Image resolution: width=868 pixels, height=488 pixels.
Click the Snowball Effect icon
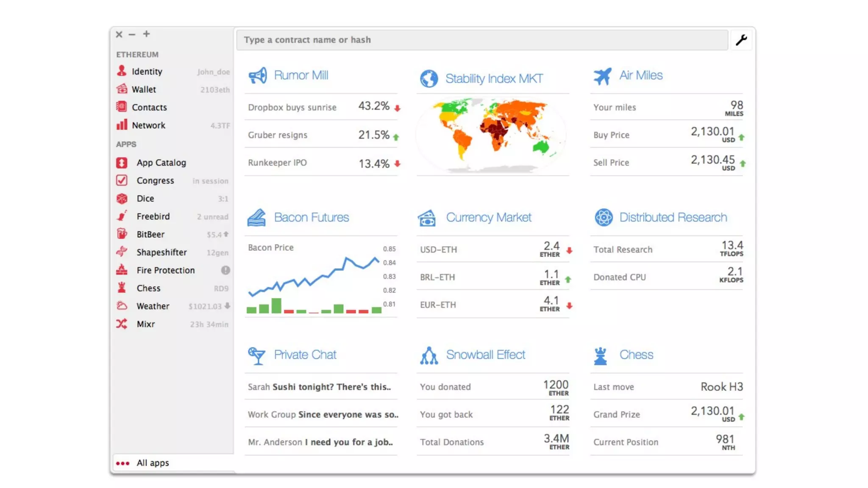[x=429, y=355]
